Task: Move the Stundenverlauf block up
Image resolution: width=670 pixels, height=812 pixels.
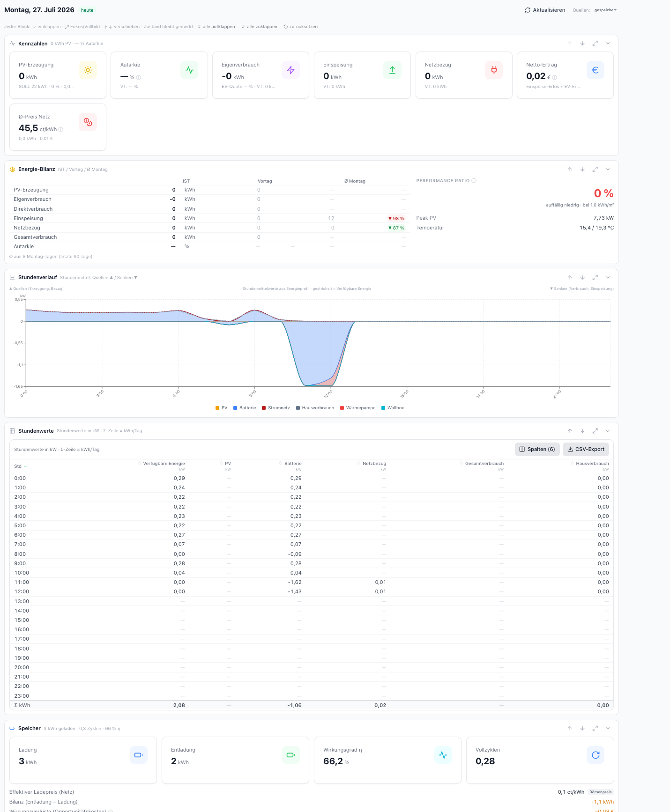Action: (x=570, y=278)
